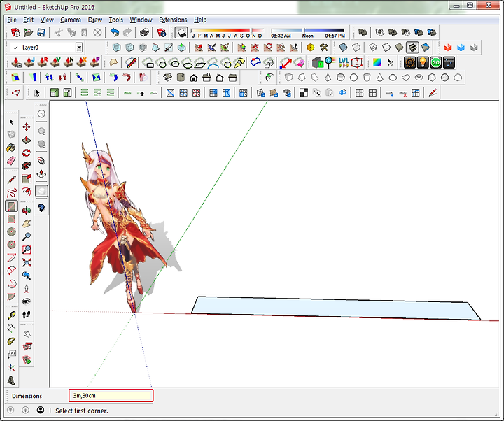Click the Model Info icon
Image resolution: width=504 pixels, height=421 pixels.
pos(162,32)
